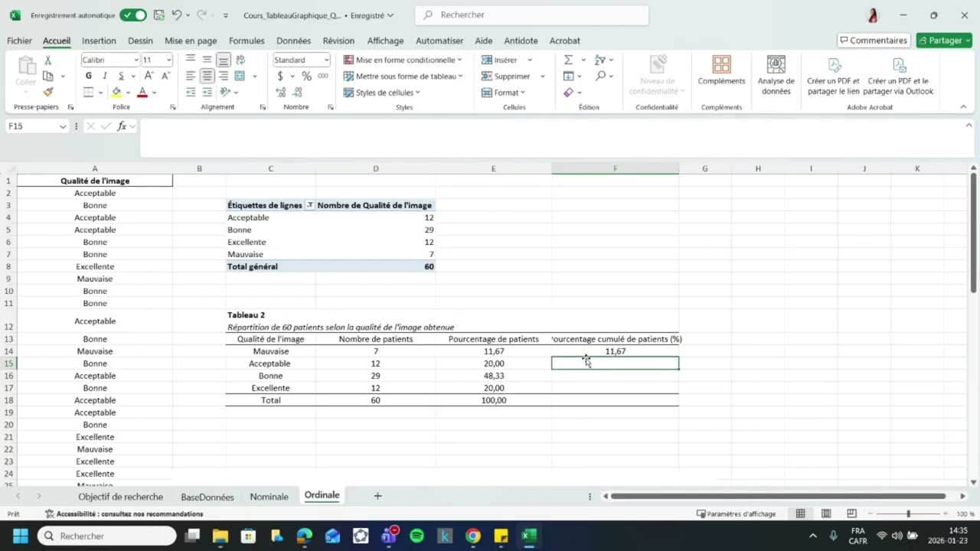This screenshot has height=551, width=980.
Task: Open the font size 11 dropdown
Action: click(x=168, y=60)
